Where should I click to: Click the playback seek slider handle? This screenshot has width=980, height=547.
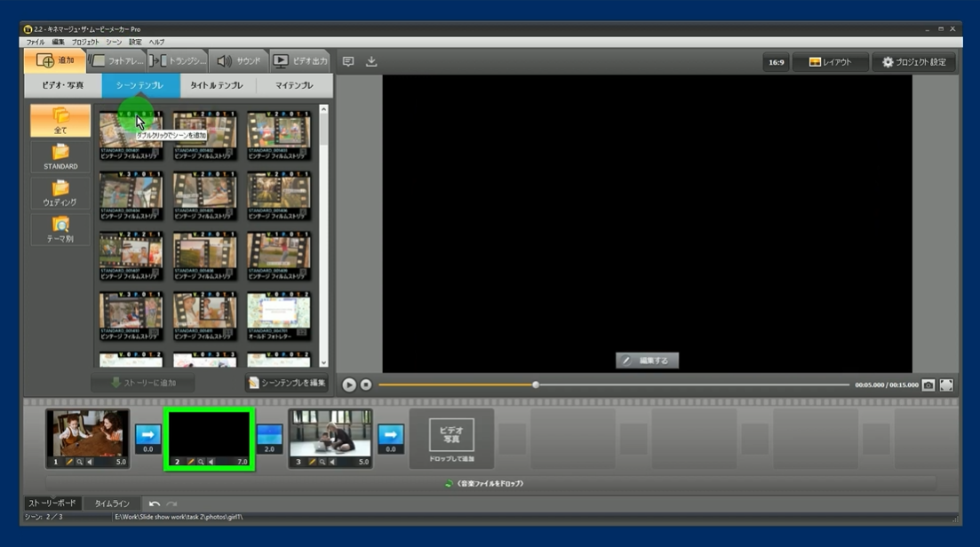pos(536,384)
